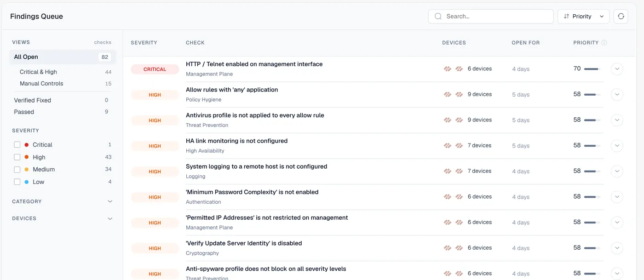Open 'Anti-spyware profile does not block' finding
The image size is (644, 280).
[266, 269]
